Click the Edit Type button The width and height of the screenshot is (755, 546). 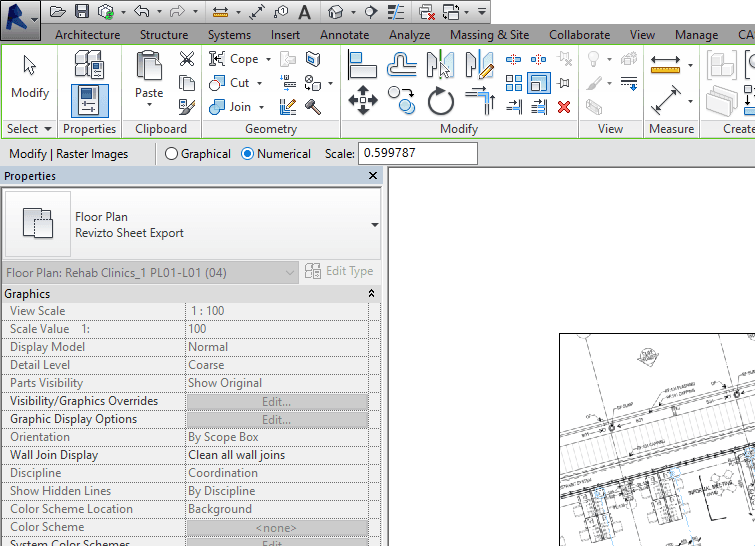[x=339, y=271]
